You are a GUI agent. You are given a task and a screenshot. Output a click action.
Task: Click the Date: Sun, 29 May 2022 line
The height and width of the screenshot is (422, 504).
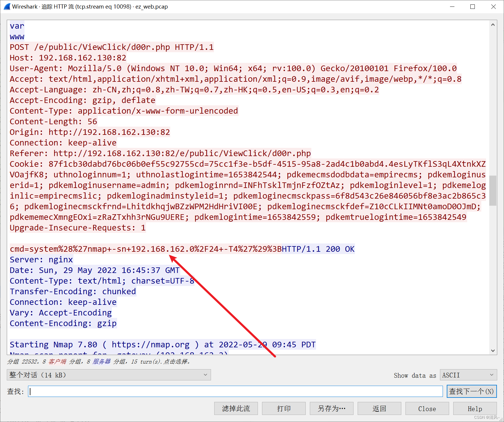(94, 270)
